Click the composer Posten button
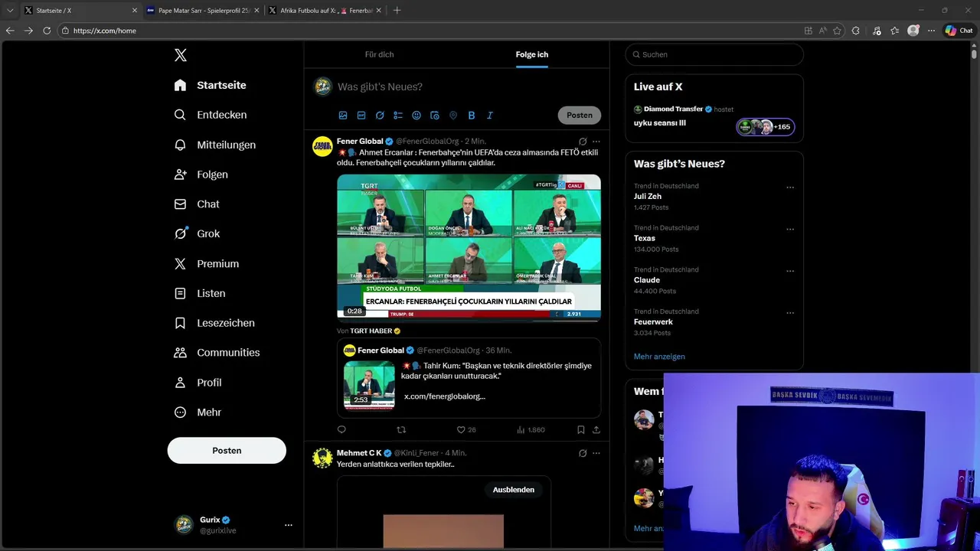Screen dimensions: 980x551 (x=580, y=116)
